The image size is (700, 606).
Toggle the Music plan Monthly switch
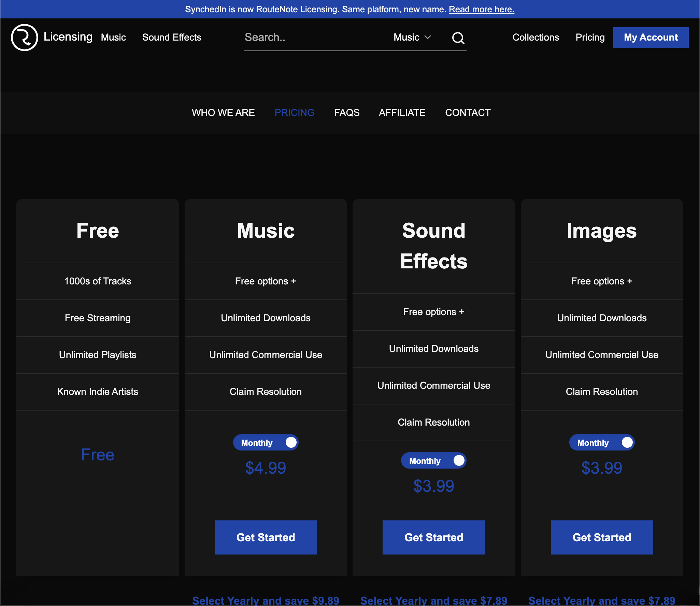click(266, 442)
